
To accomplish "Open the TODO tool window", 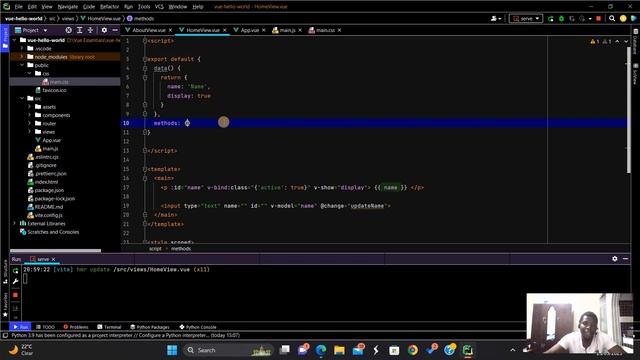I will pos(45,327).
